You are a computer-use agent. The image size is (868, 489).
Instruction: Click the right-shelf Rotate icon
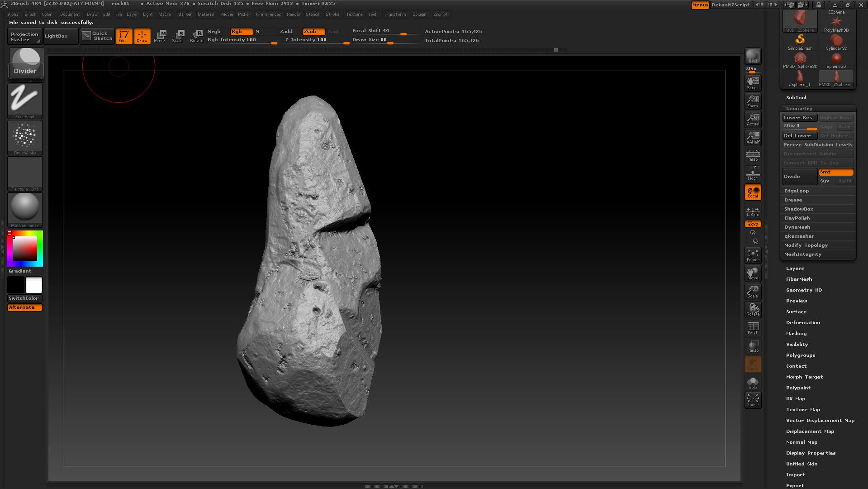coord(753,310)
